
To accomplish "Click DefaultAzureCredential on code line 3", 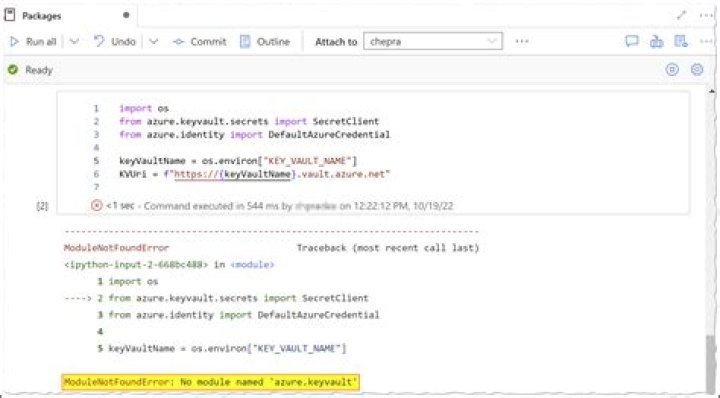I will click(329, 135).
